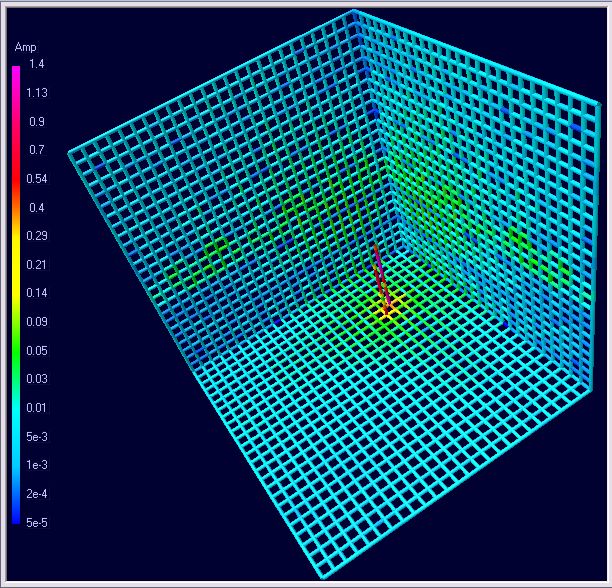This screenshot has width=612, height=588.
Task: Click the 0.21 legend value
Action: [37, 265]
